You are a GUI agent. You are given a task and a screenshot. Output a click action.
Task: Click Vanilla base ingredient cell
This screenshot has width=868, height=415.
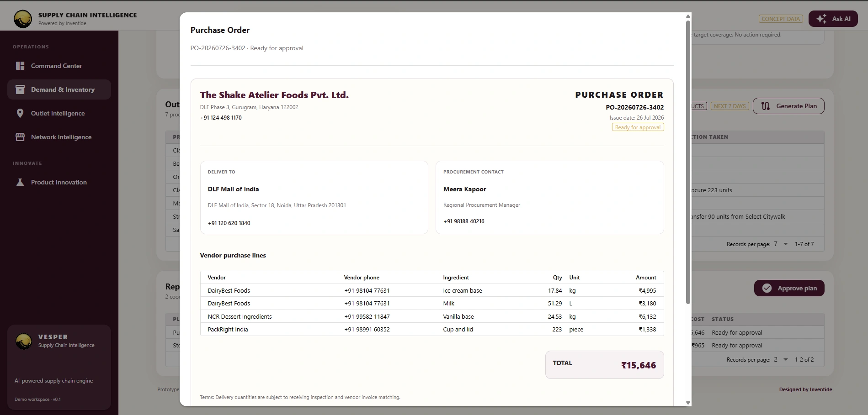(x=458, y=316)
